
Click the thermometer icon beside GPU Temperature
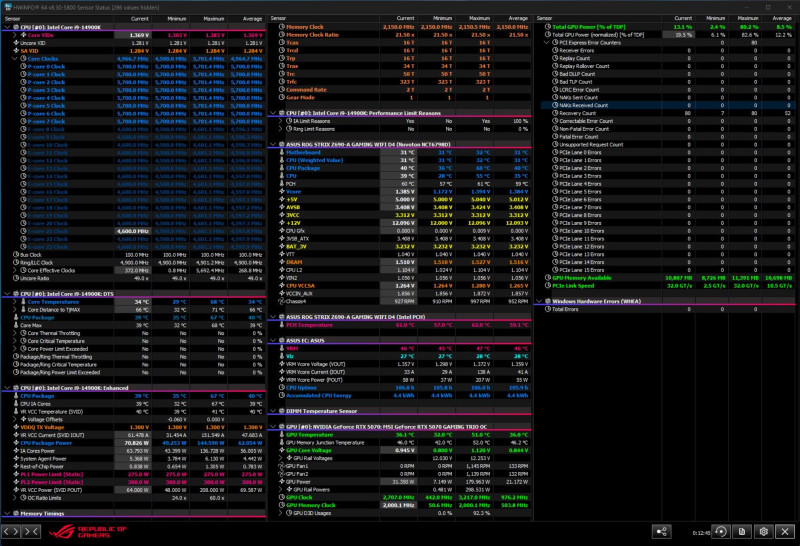[x=282, y=435]
